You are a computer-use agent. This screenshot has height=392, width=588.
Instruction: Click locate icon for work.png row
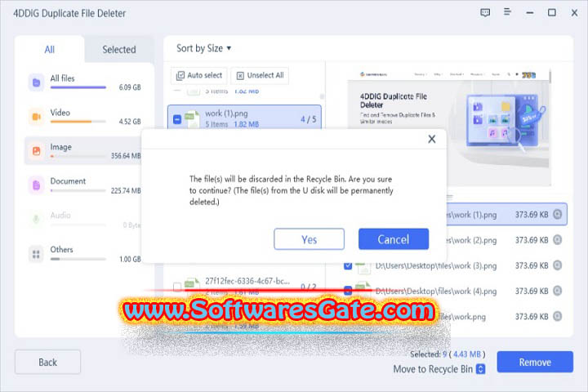[x=558, y=316]
